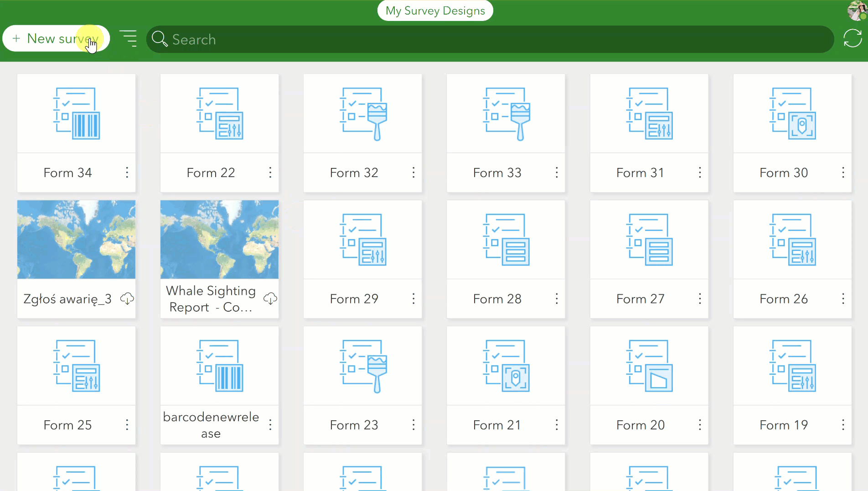Click the My Survey Designs title
868x491 pixels.
point(435,10)
